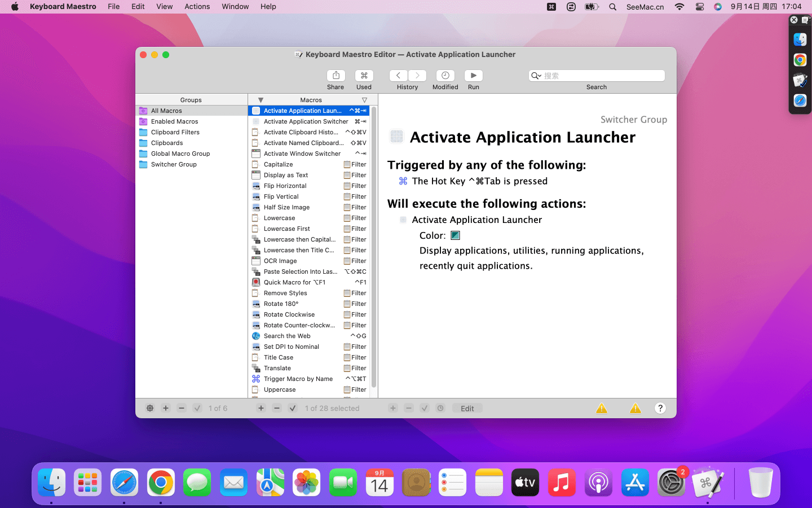
Task: Select the Uppercase macro
Action: pyautogui.click(x=309, y=389)
